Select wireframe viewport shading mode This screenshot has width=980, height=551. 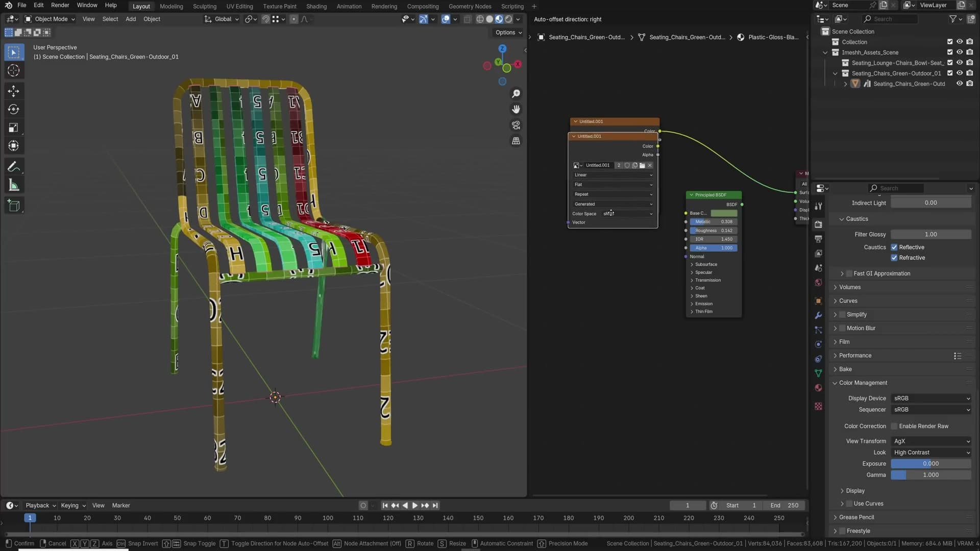480,19
